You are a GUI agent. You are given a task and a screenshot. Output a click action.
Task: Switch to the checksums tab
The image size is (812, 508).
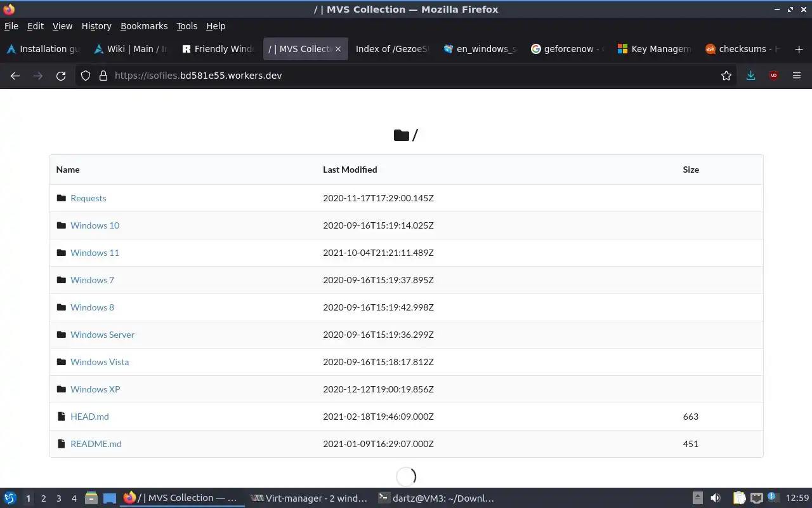743,49
